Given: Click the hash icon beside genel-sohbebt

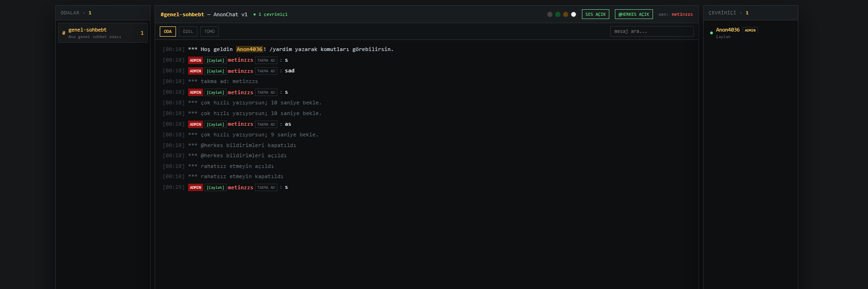Looking at the screenshot, I should (64, 33).
